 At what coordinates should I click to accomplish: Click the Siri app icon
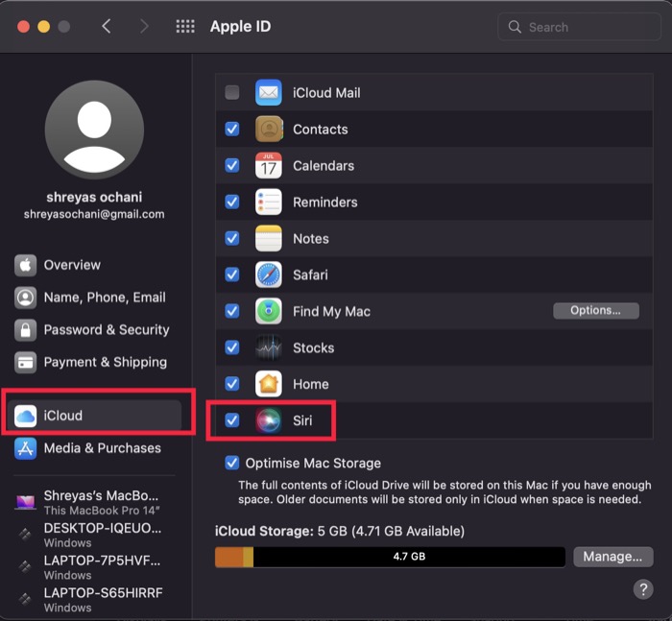(x=268, y=420)
